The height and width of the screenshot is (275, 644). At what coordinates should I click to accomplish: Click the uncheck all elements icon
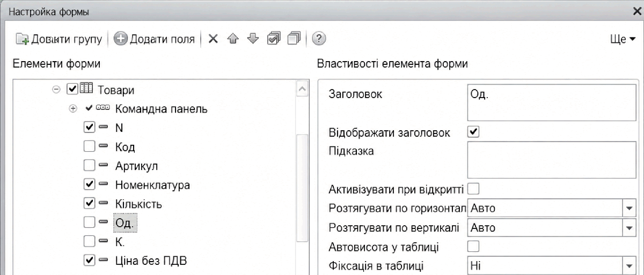(293, 39)
